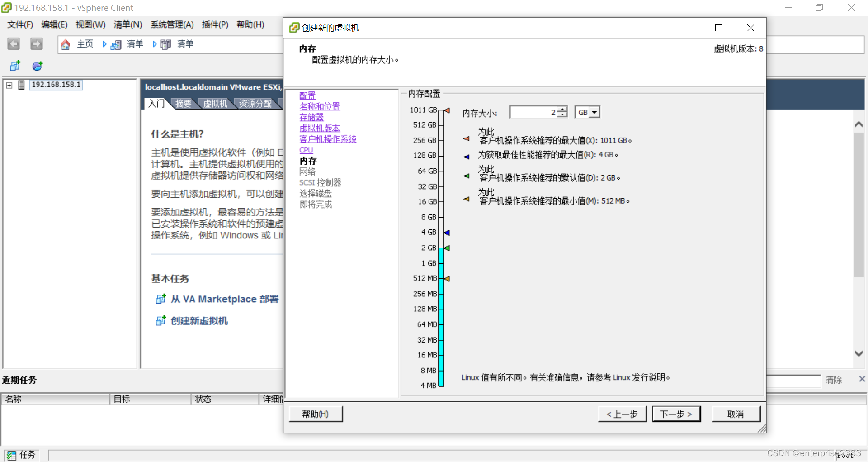Go to the 存储器 wizard step
The width and height of the screenshot is (868, 462).
tap(311, 117)
